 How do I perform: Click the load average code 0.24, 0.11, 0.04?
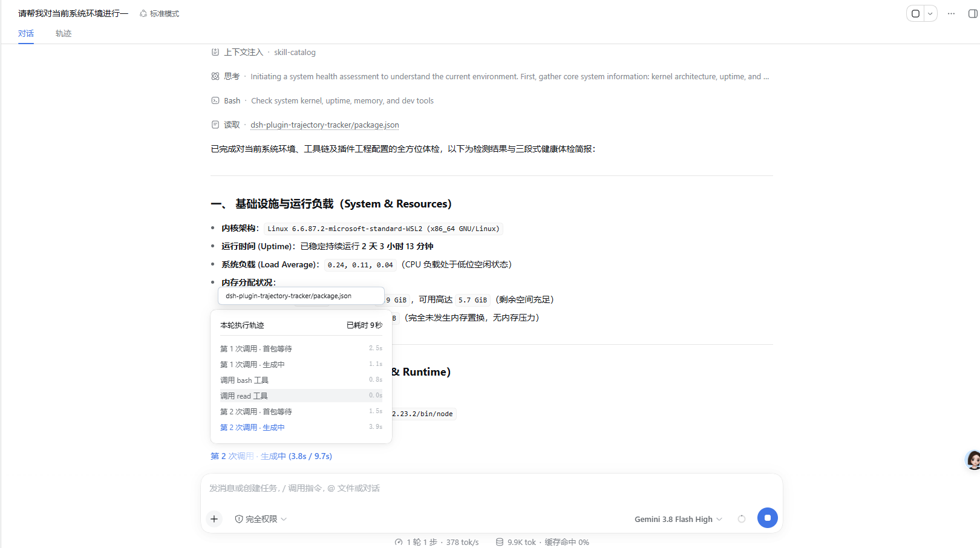pyautogui.click(x=360, y=265)
